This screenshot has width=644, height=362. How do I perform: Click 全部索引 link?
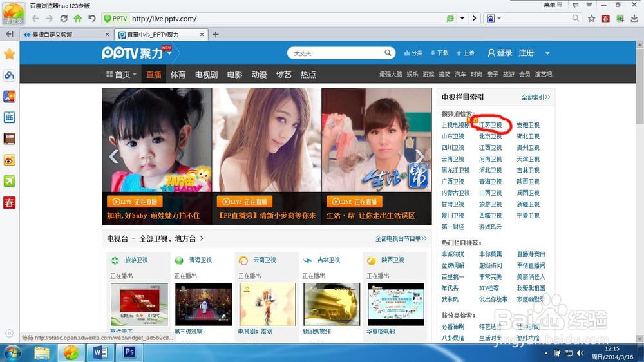click(x=536, y=97)
